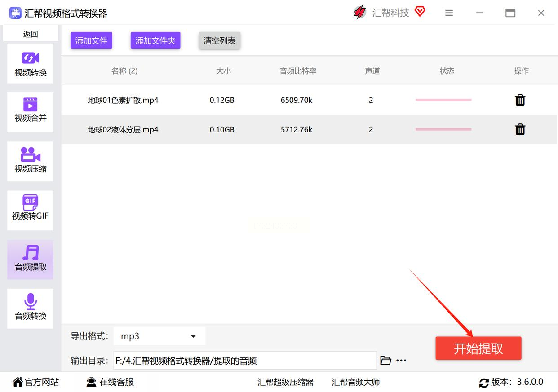
Task: Click the 官方网站 home icon
Action: pos(18,382)
